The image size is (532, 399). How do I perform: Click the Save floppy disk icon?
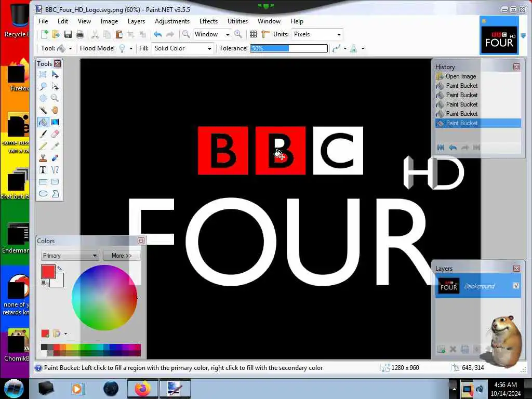click(x=68, y=34)
